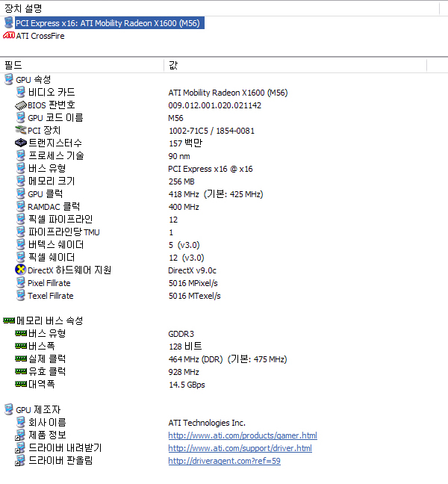Click the shortcut icon beside 드라이버 내려받기

coord(20,447)
